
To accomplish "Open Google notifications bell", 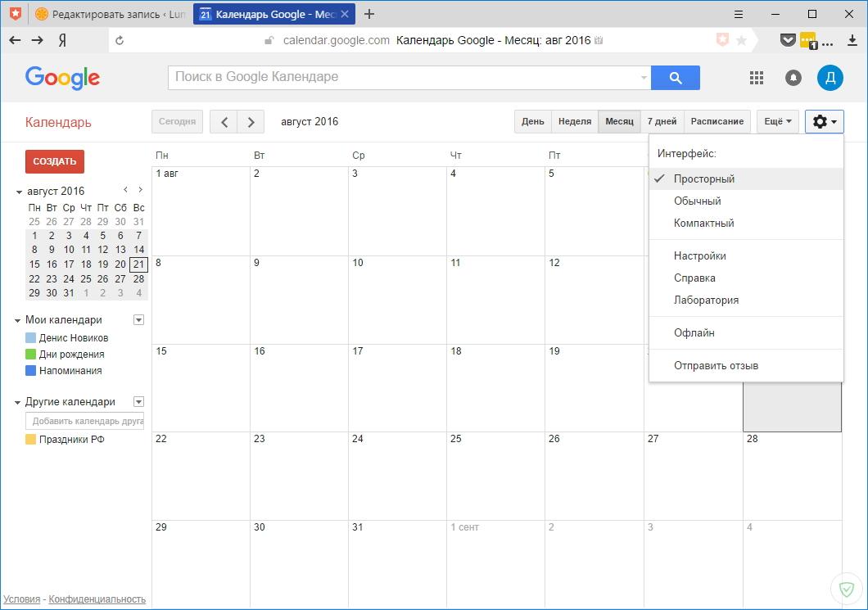I will coord(793,78).
